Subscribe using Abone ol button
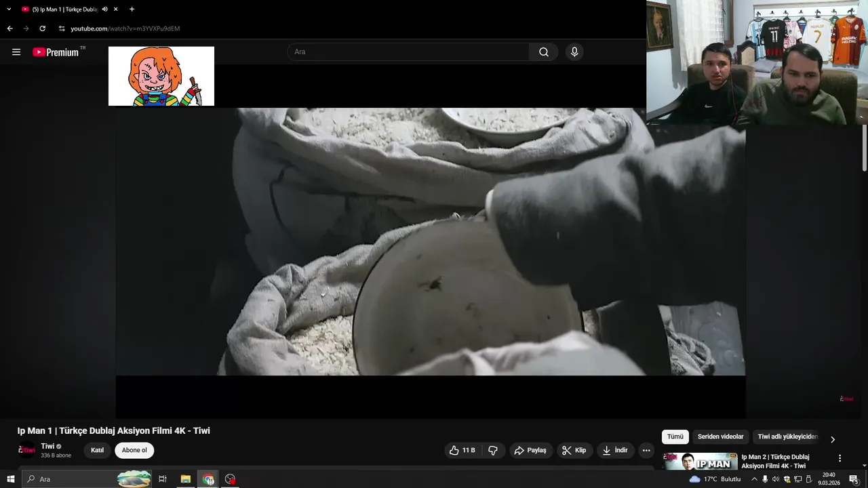 (x=134, y=450)
